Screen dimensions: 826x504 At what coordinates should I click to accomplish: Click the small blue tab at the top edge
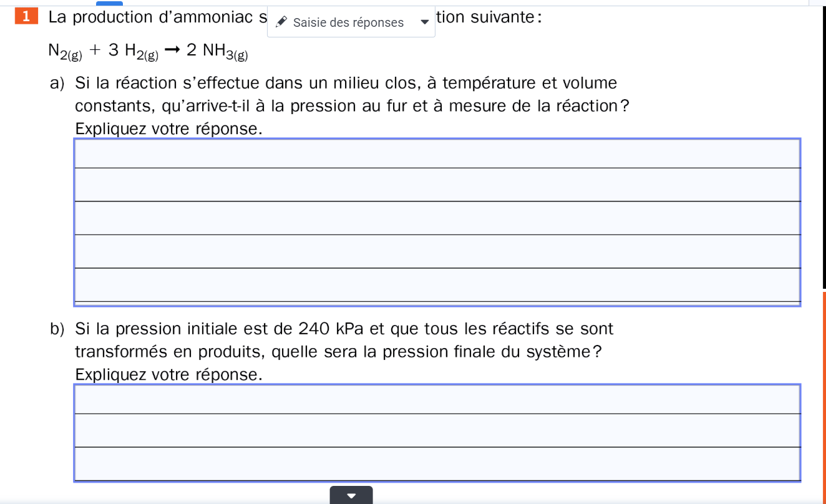click(x=109, y=2)
